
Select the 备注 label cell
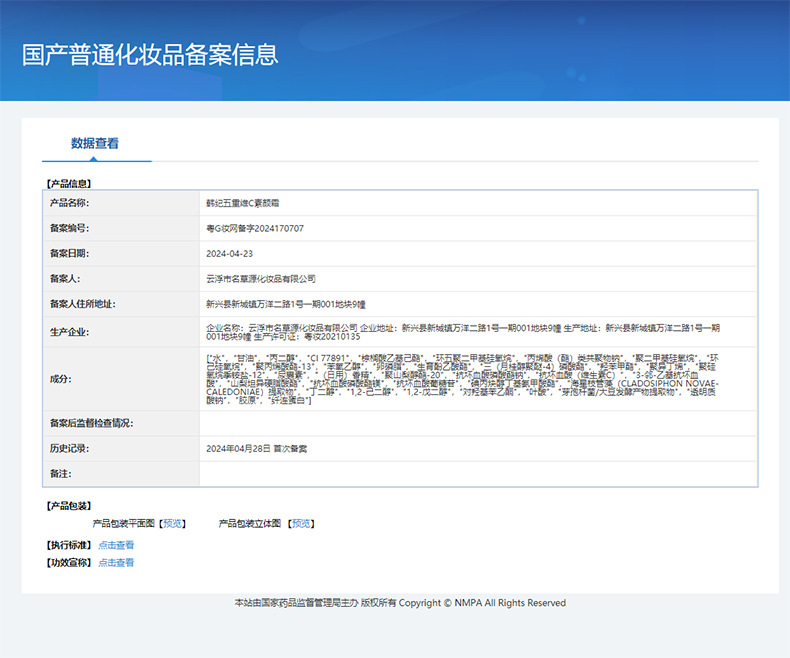point(121,474)
